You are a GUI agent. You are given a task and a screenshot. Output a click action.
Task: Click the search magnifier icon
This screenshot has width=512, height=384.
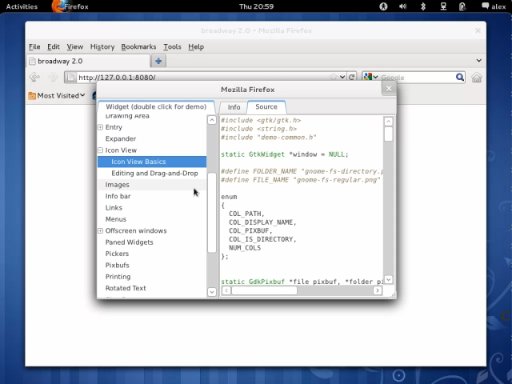460,77
